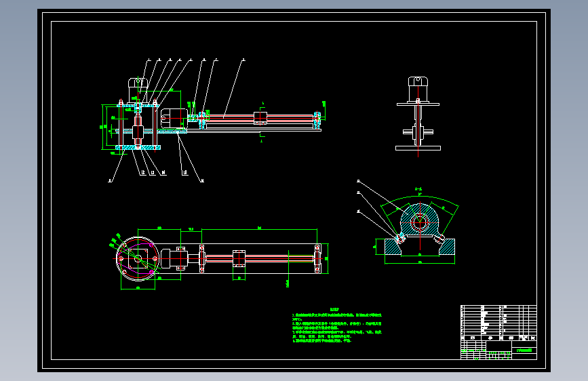Select the horizontal motor in front elevation view
This screenshot has height=381, width=588.
[173, 118]
